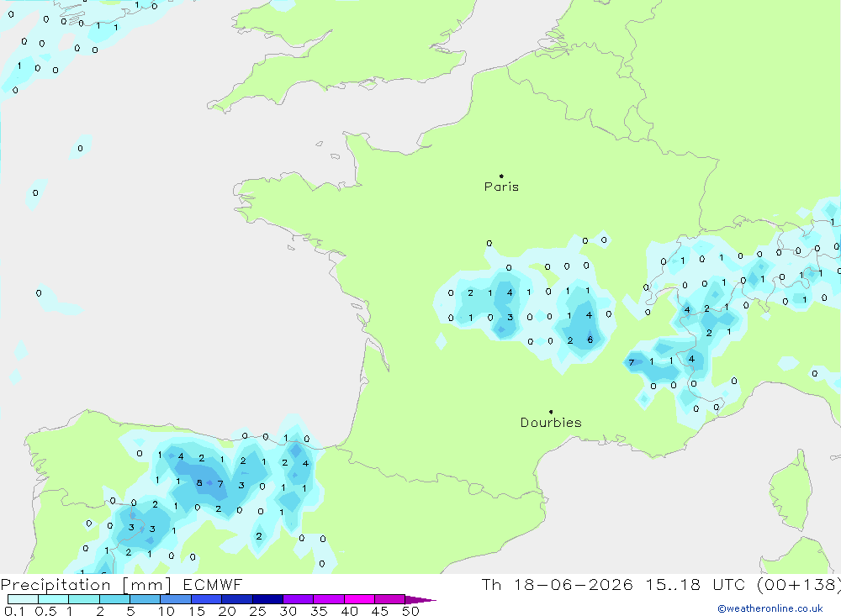Viewport: 841px width, 616px height.
Task: Pick the 2–5 mm legend swatch
Action: click(114, 599)
